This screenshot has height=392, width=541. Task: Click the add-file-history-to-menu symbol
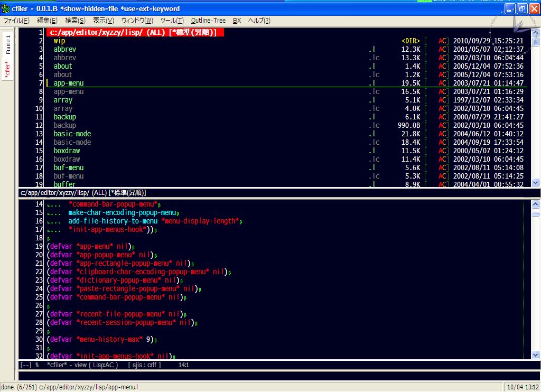point(113,221)
